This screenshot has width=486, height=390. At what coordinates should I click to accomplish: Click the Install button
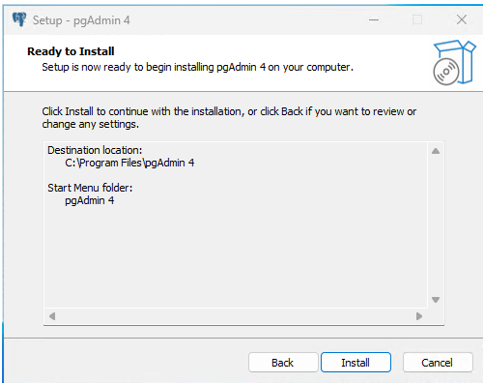(356, 362)
